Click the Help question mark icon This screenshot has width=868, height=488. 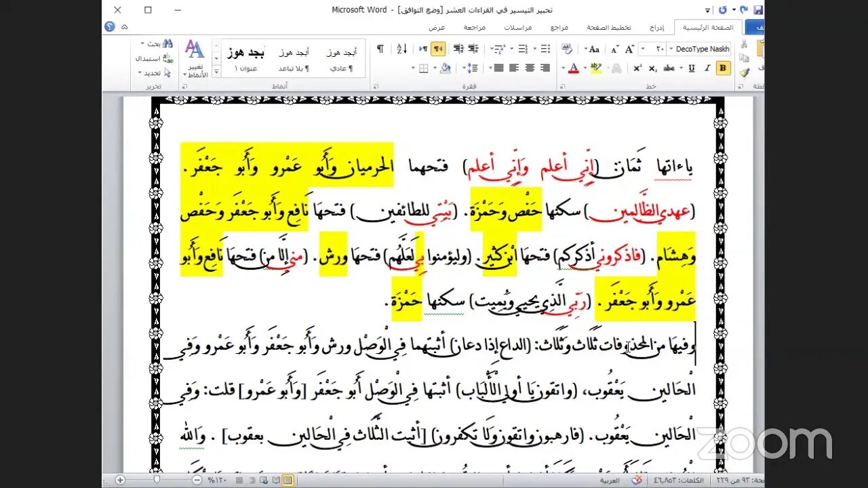(110, 27)
